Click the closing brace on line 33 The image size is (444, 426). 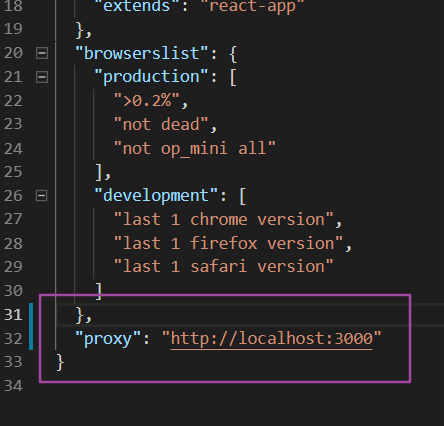pos(60,362)
